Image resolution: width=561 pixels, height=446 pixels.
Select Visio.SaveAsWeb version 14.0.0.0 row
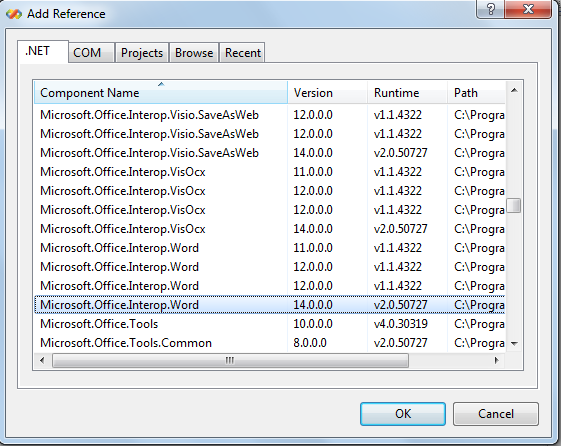pyautogui.click(x=270, y=153)
